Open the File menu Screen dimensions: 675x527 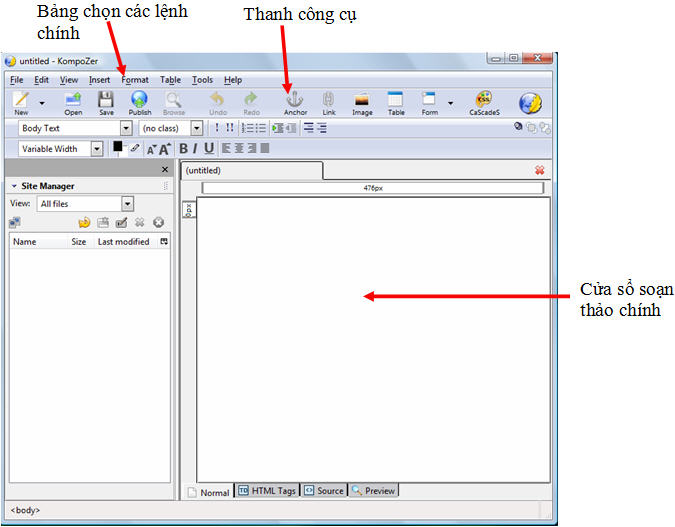(x=16, y=80)
